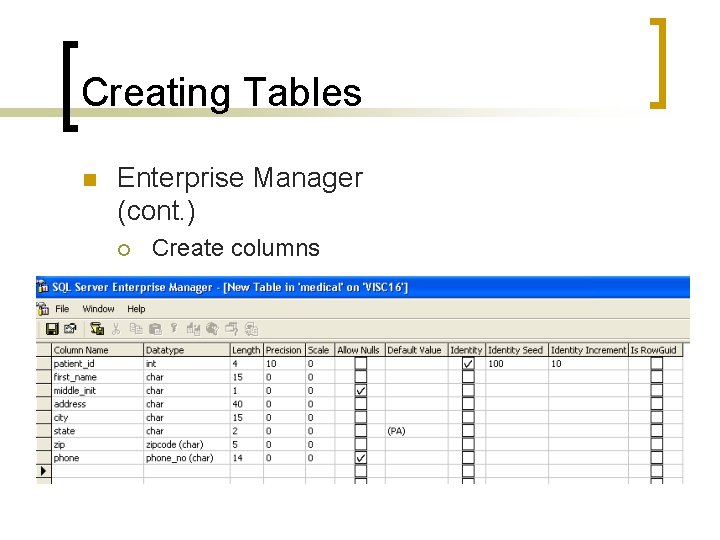Toggle Allow Nulls for phone row
The width and height of the screenshot is (720, 540).
click(x=361, y=458)
